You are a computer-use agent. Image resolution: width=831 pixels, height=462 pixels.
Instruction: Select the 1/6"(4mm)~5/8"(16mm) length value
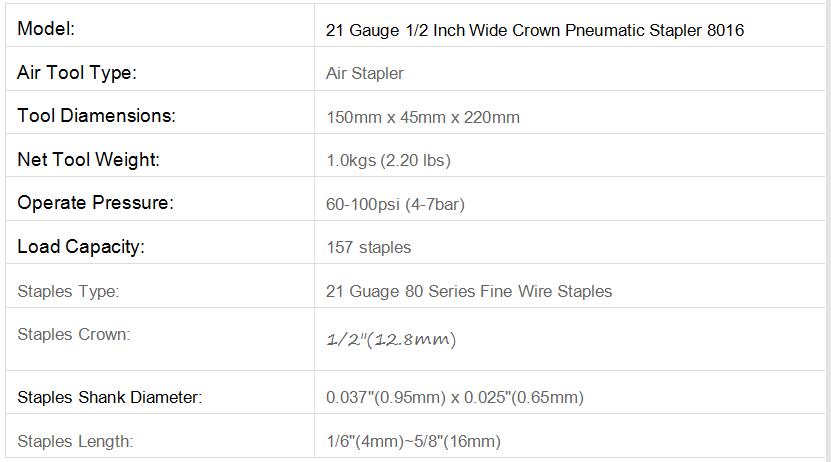pyautogui.click(x=414, y=441)
